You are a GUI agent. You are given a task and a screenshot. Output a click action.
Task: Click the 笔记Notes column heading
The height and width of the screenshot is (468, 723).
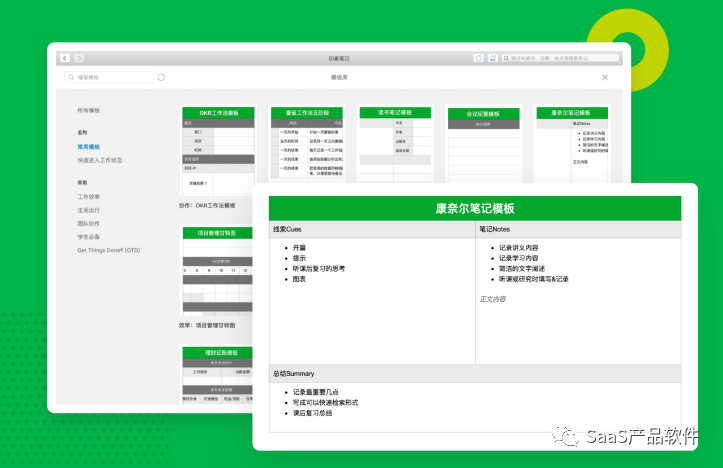coord(494,229)
